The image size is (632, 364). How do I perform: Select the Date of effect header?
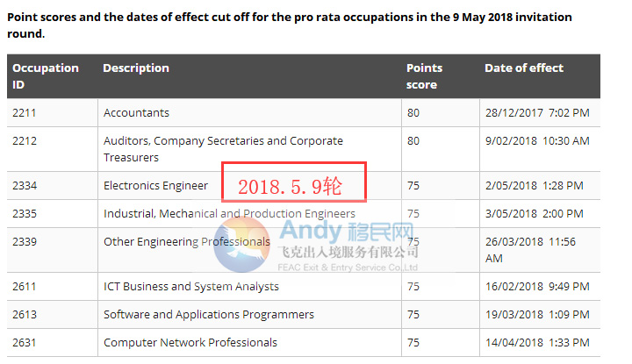(524, 68)
